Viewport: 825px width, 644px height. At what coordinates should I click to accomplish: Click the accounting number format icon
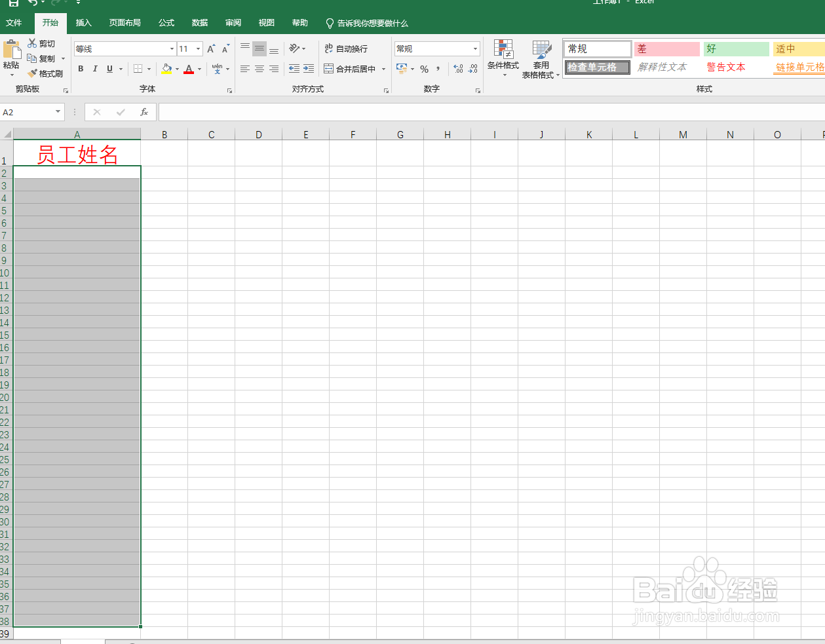(402, 69)
